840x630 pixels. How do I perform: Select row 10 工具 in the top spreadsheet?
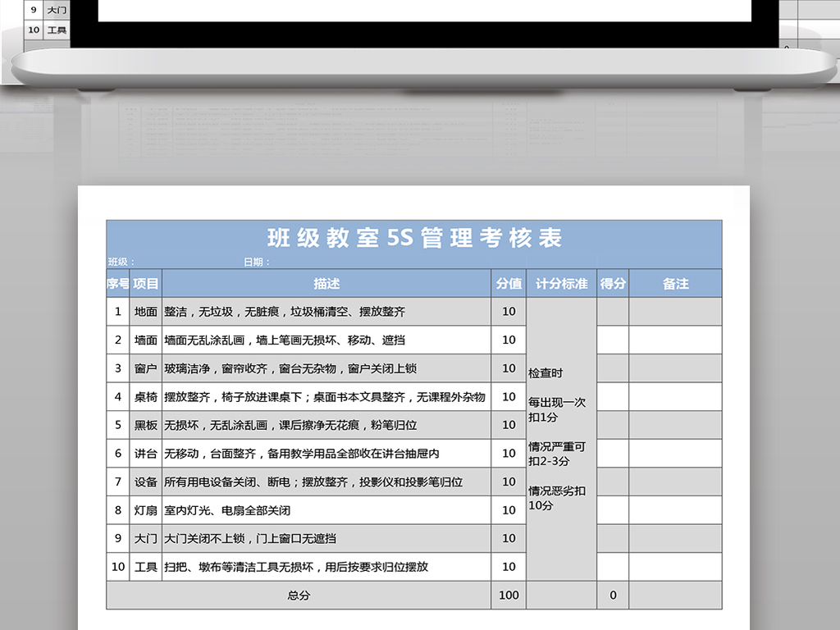[x=55, y=30]
